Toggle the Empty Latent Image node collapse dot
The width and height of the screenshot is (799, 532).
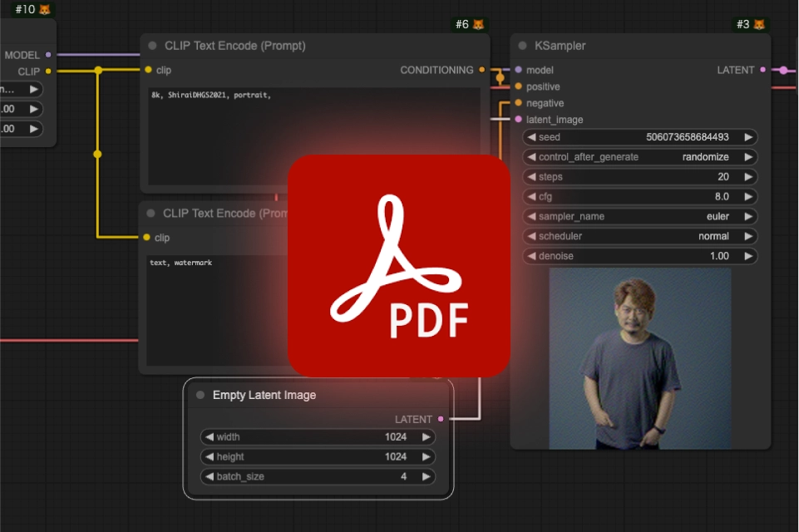[200, 395]
